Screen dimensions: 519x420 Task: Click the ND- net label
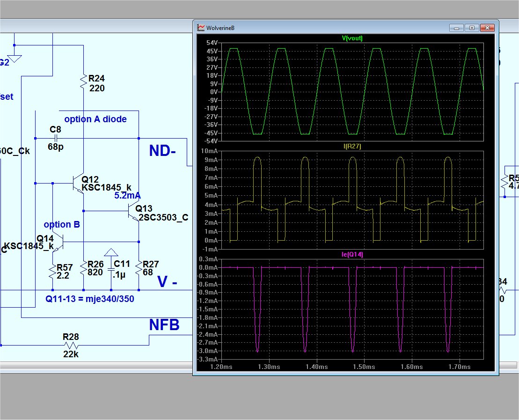pyautogui.click(x=162, y=151)
